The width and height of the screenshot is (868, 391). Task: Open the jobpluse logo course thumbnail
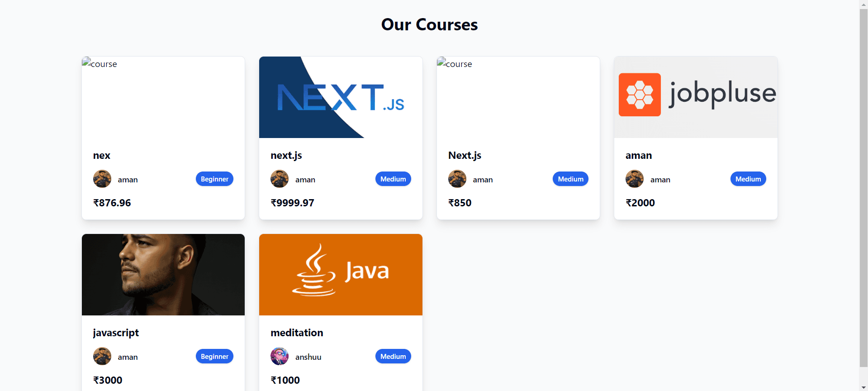click(x=696, y=97)
